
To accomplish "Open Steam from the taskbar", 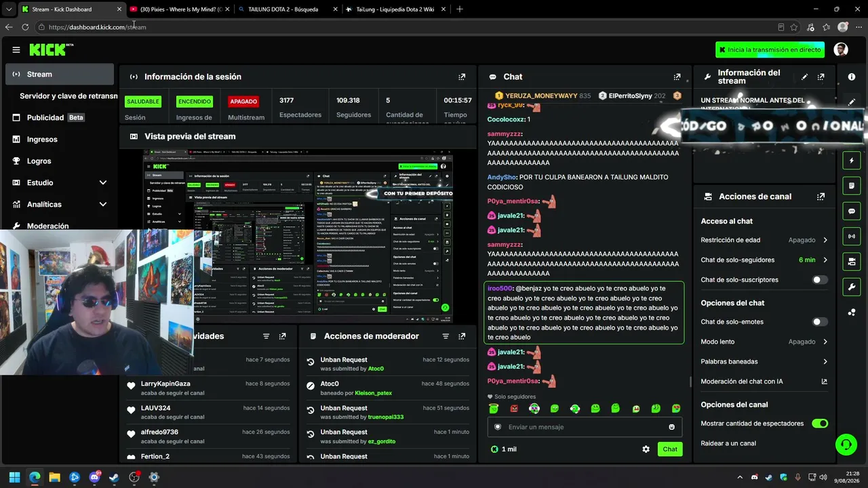I will (114, 477).
